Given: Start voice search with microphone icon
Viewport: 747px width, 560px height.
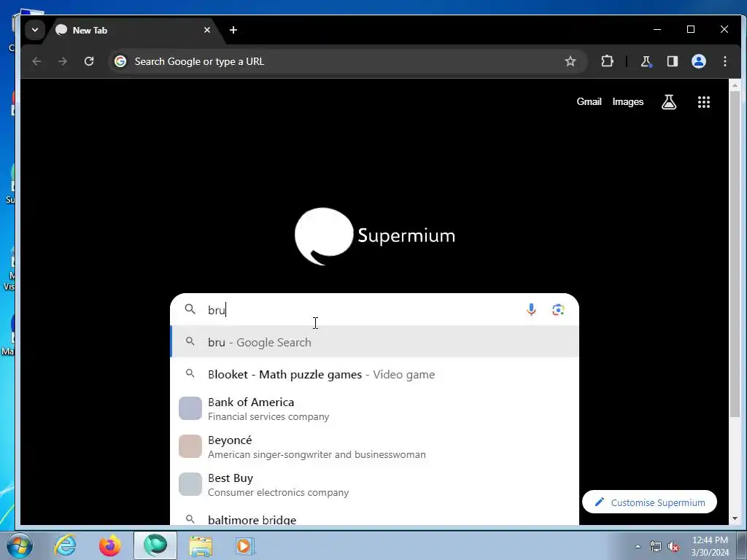Looking at the screenshot, I should click(531, 310).
